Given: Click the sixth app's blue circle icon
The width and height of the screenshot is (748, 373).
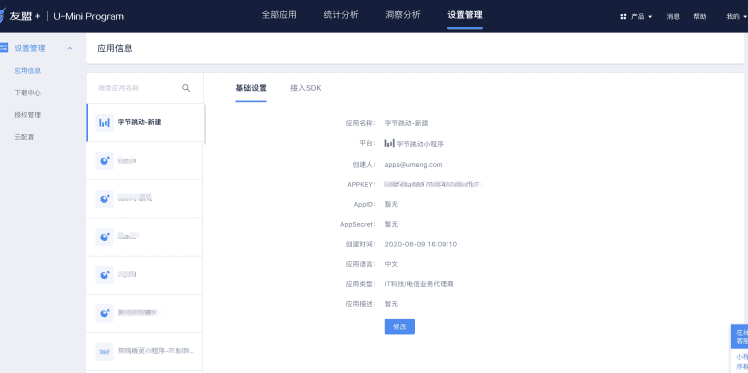Looking at the screenshot, I should [104, 313].
